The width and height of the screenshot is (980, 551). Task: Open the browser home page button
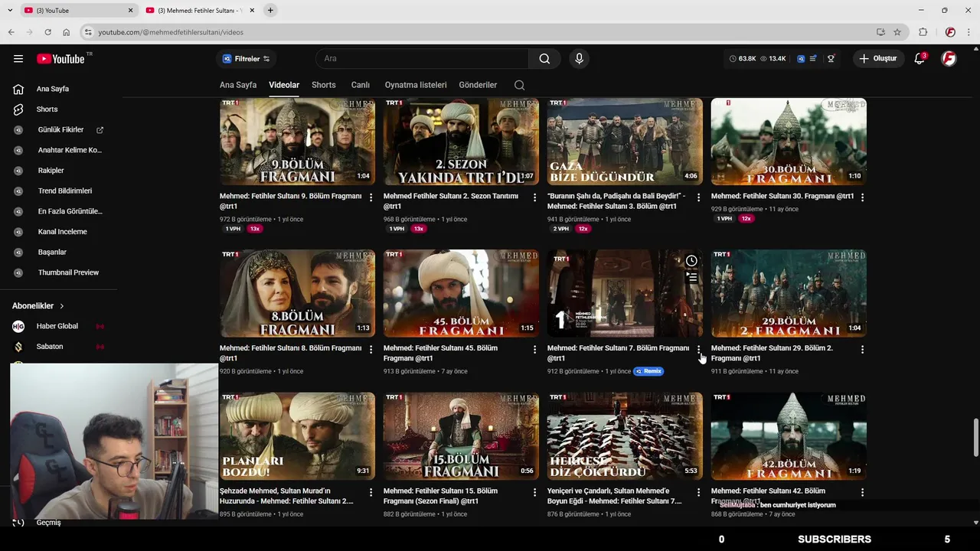[67, 32]
